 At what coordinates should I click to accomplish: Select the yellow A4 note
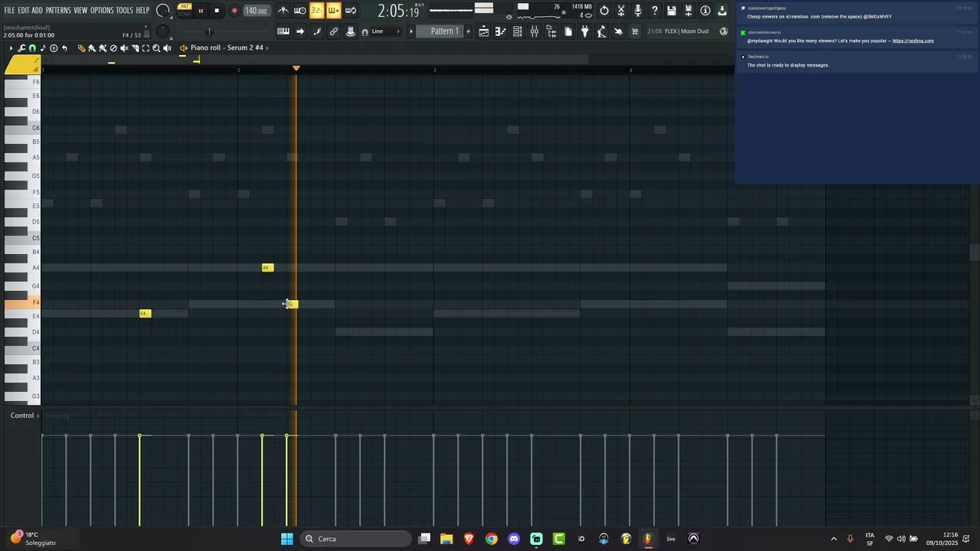coord(267,268)
